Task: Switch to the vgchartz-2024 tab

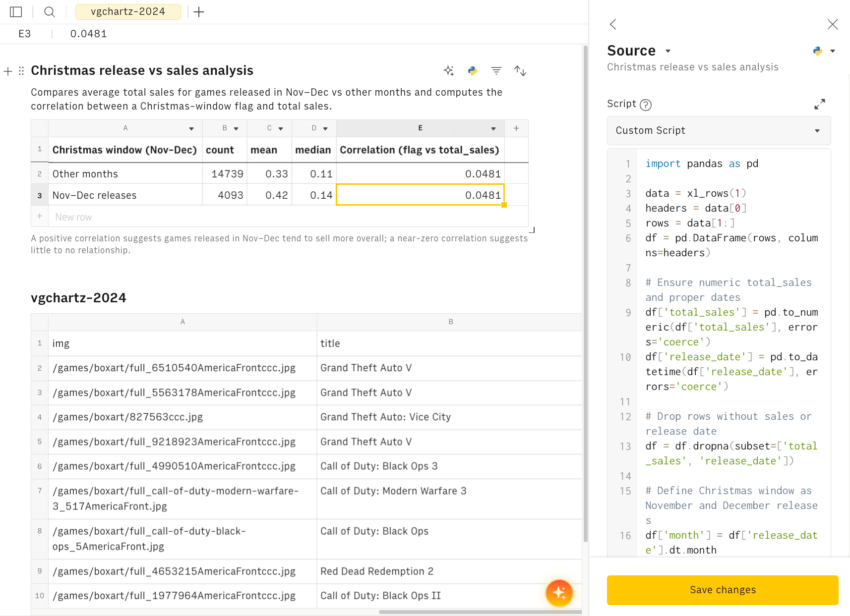Action: point(128,11)
